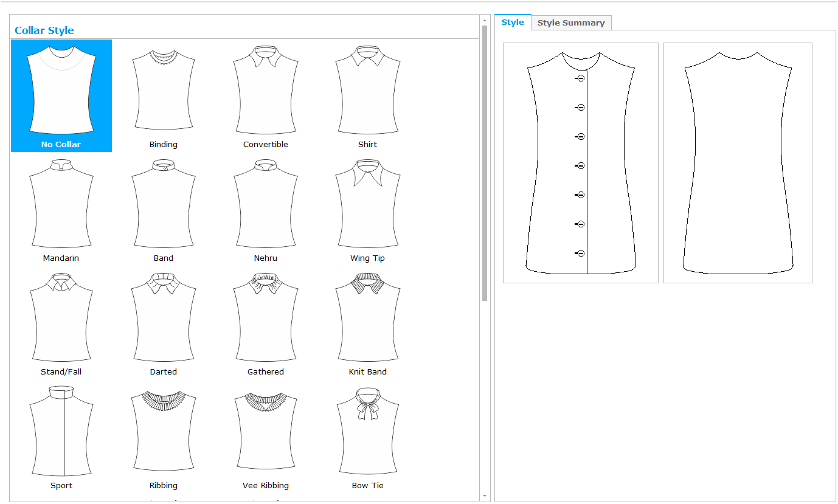Select the Ribbing collar style

[163, 437]
